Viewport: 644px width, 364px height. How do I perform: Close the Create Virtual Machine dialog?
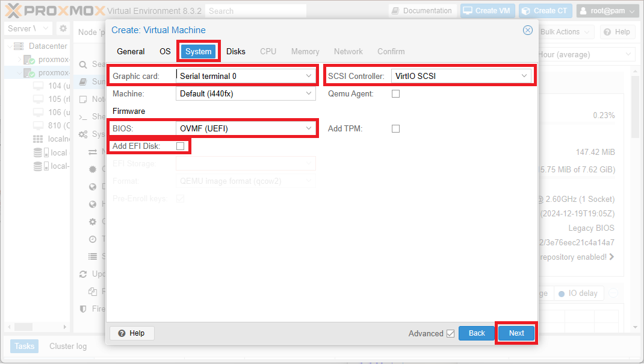click(x=528, y=30)
